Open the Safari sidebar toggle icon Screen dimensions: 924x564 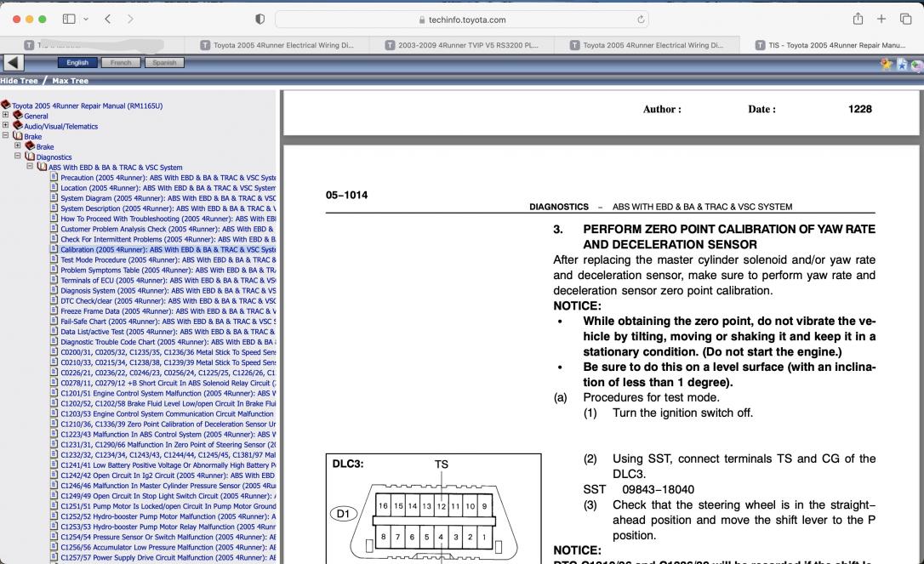(69, 19)
